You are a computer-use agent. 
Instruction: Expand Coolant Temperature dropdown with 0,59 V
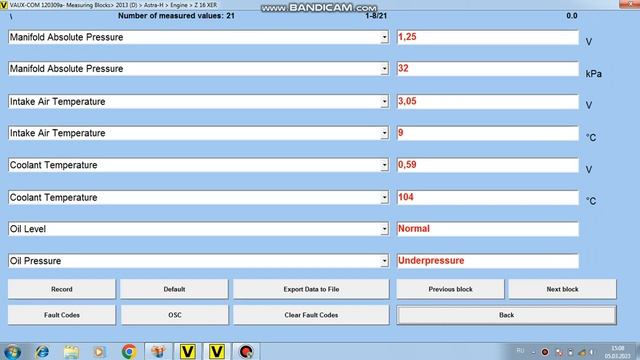click(384, 165)
